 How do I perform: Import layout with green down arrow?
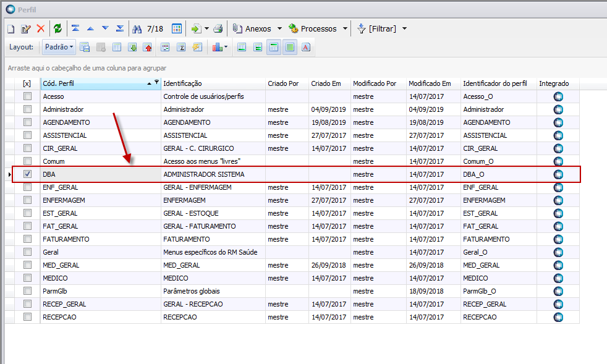132,47
